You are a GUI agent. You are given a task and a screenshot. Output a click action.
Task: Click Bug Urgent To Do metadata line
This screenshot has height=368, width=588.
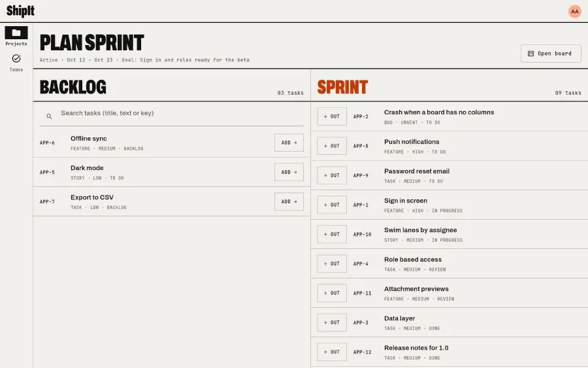(412, 122)
